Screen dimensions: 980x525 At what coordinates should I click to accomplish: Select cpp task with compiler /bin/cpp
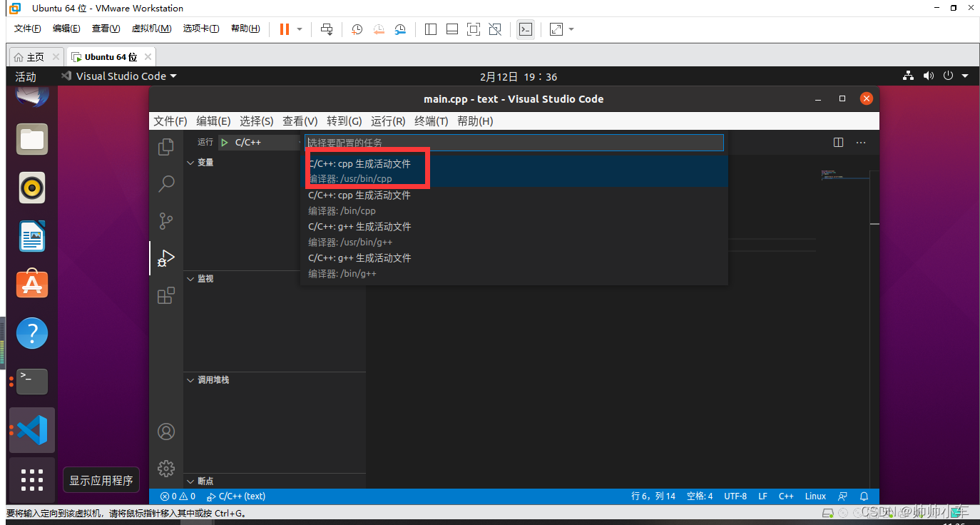click(x=514, y=203)
